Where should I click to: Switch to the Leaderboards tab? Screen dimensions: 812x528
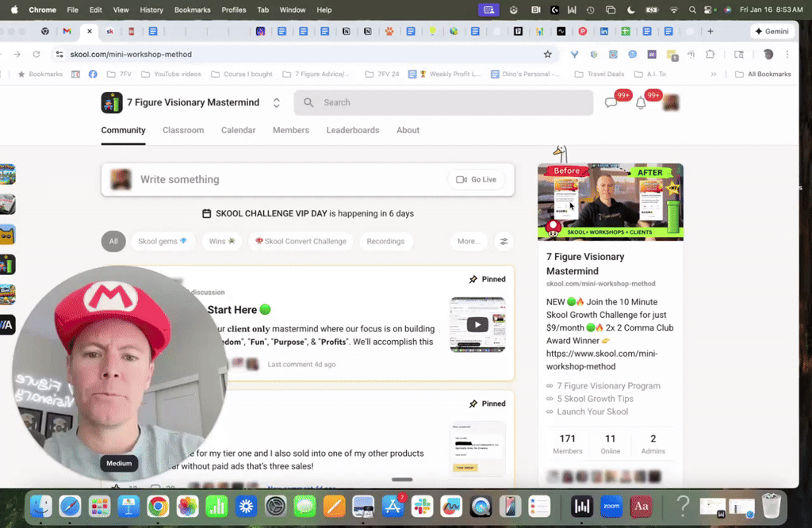coord(353,131)
